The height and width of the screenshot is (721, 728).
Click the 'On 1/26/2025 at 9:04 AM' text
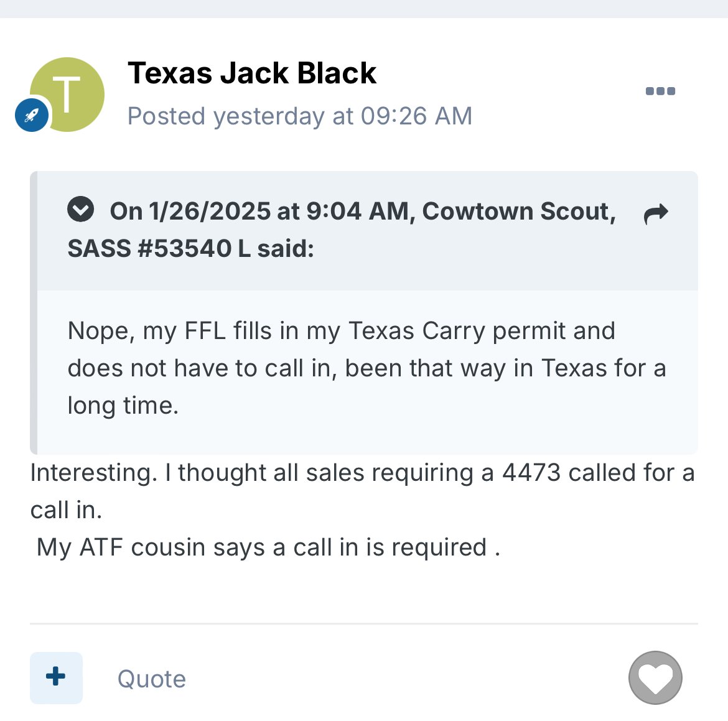(x=259, y=212)
